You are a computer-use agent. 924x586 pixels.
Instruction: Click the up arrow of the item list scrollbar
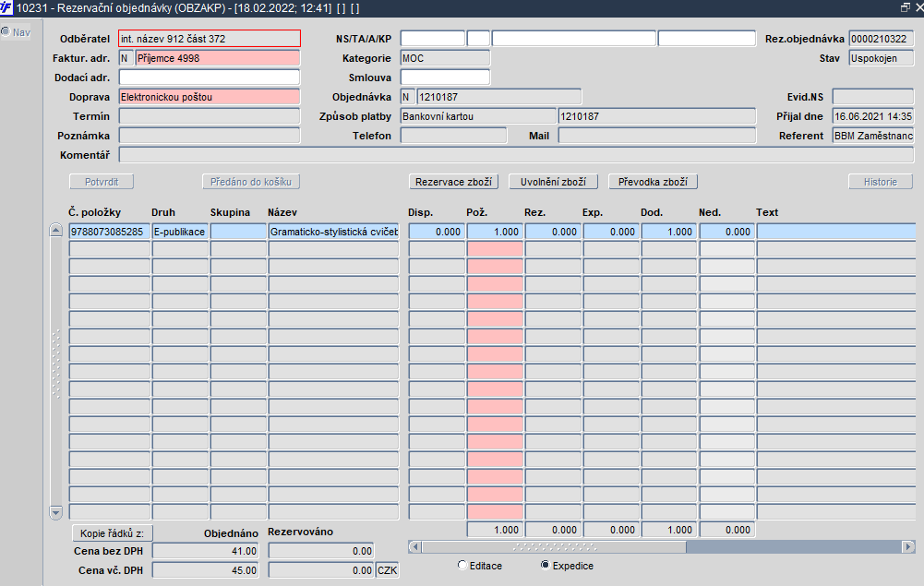[x=56, y=231]
